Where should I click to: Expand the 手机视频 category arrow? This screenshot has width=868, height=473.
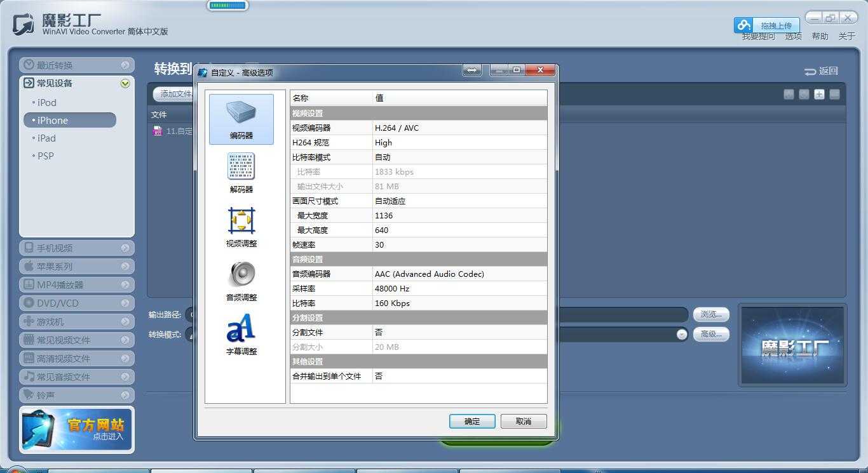coord(125,248)
